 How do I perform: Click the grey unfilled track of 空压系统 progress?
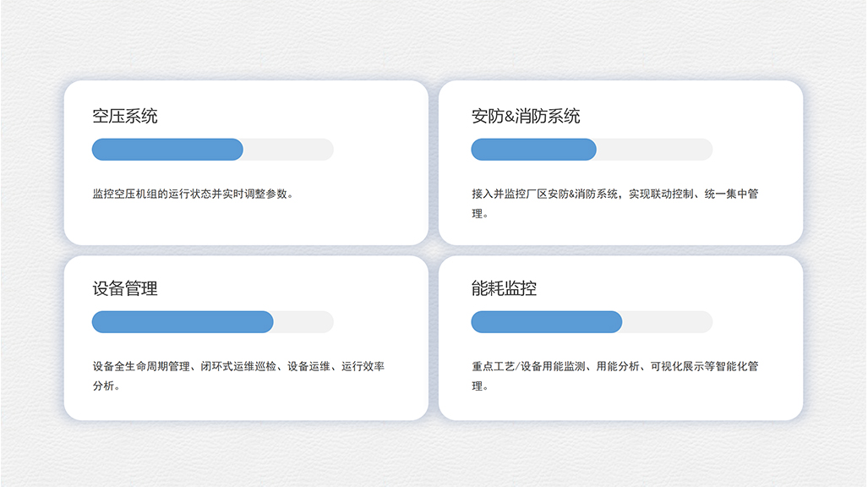click(x=288, y=150)
